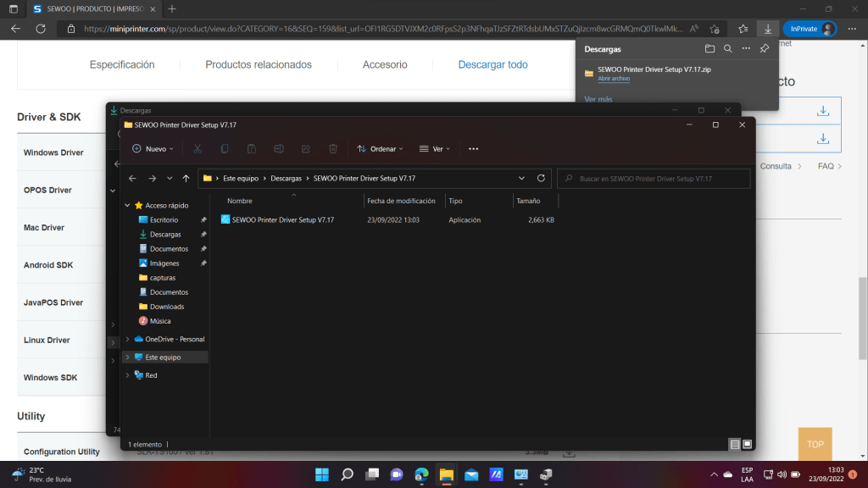The height and width of the screenshot is (488, 868).
Task: Open the Nuevo dropdown menu
Action: 153,149
